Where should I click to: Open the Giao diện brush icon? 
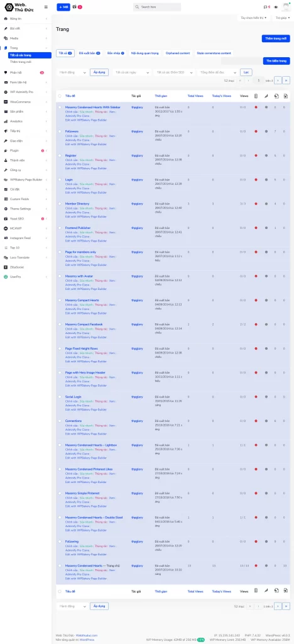pos(6,140)
